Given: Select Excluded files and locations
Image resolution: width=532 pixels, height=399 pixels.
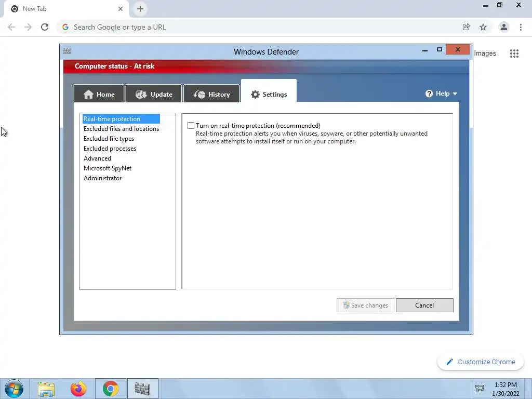Looking at the screenshot, I should [121, 129].
